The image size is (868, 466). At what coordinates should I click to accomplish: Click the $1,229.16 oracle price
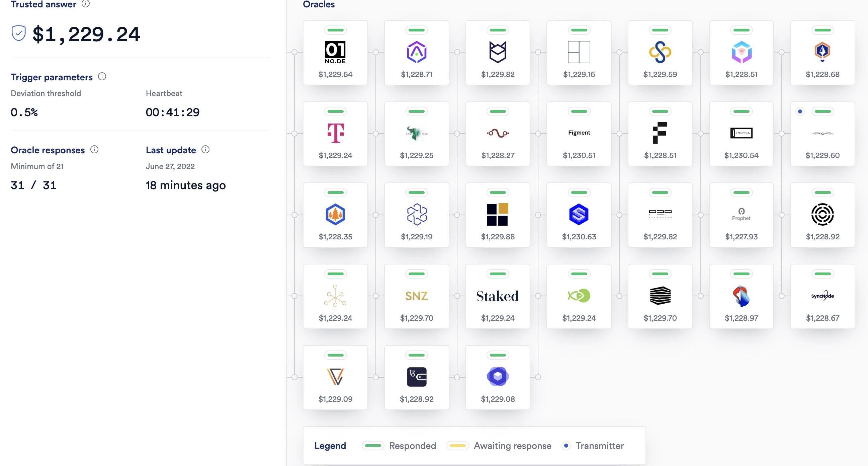(579, 74)
